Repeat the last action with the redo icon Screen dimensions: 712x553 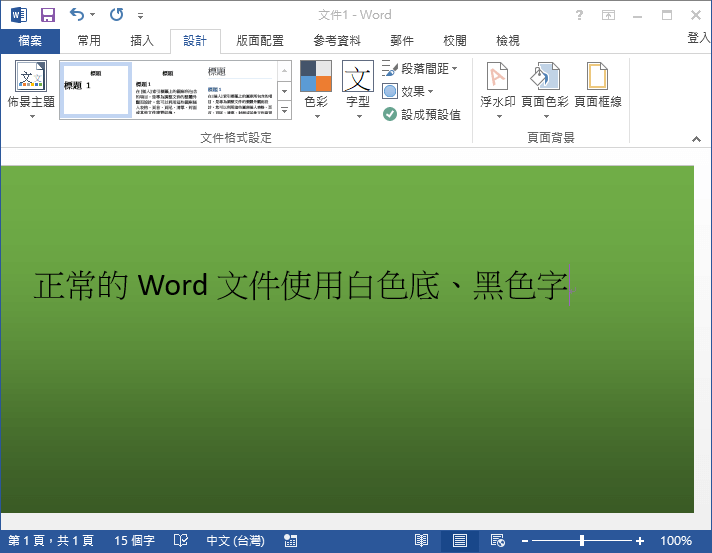tap(116, 15)
